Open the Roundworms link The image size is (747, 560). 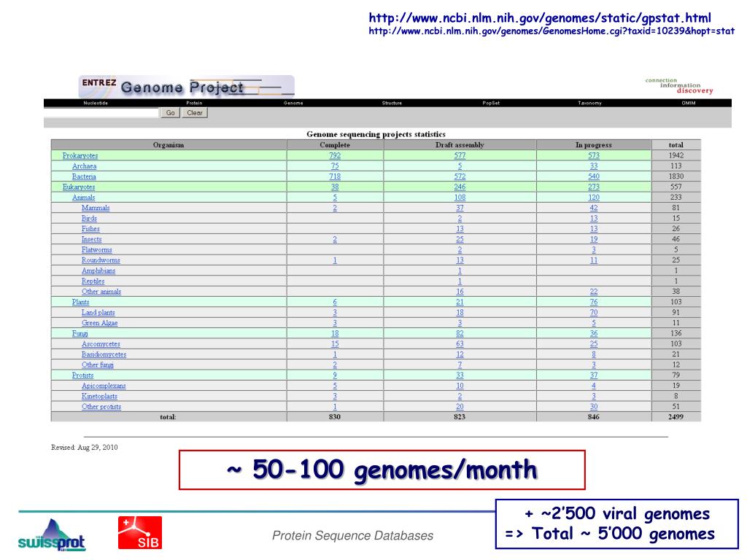tap(101, 260)
